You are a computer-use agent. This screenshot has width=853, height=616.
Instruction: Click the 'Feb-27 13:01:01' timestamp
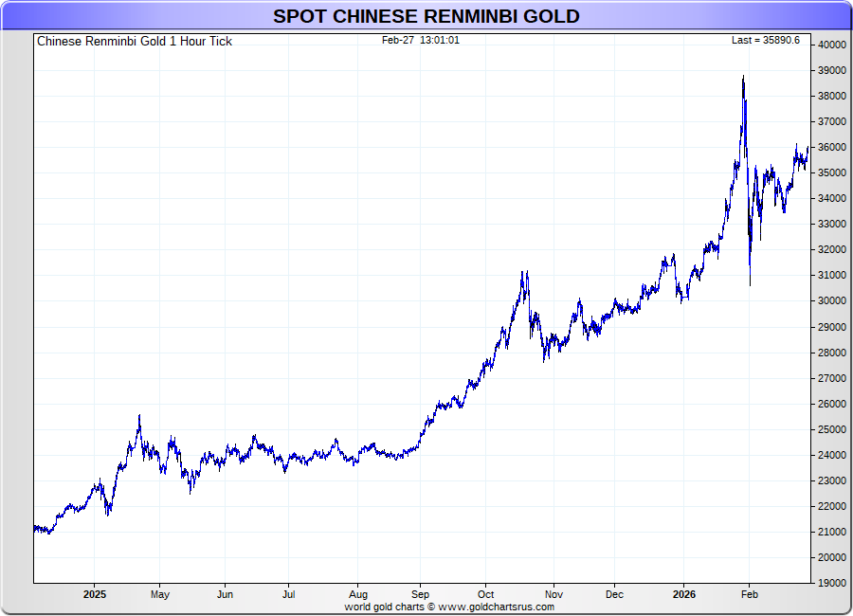pos(421,40)
